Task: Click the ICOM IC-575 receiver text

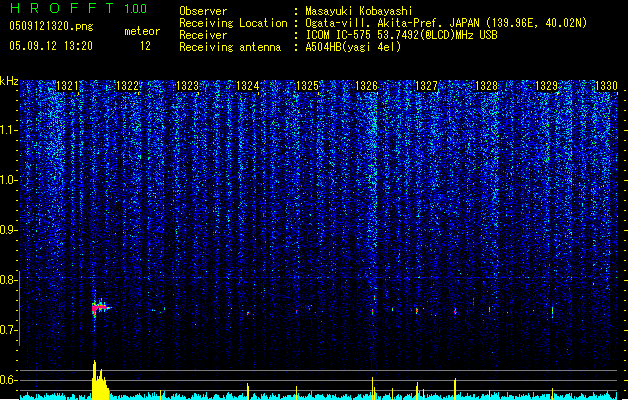Action: (x=402, y=35)
